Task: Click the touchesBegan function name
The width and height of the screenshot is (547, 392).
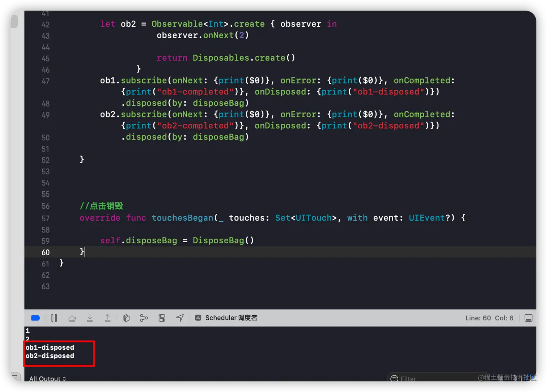Action: [x=182, y=218]
